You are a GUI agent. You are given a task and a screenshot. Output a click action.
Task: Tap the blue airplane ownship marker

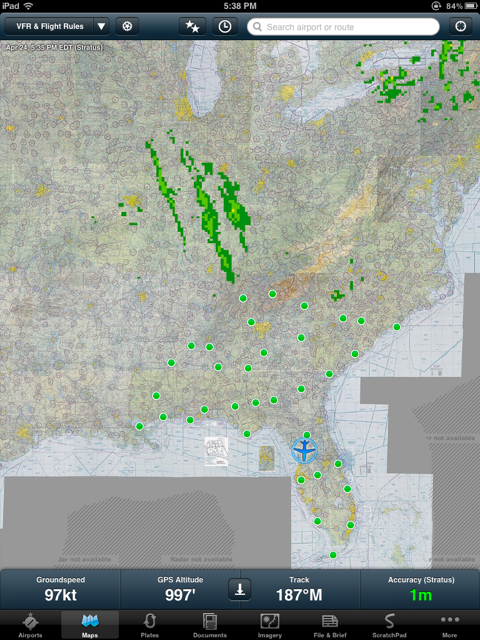pyautogui.click(x=304, y=450)
